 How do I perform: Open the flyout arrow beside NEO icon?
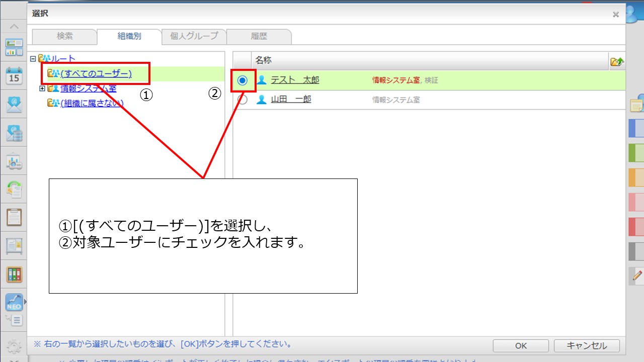point(25,302)
